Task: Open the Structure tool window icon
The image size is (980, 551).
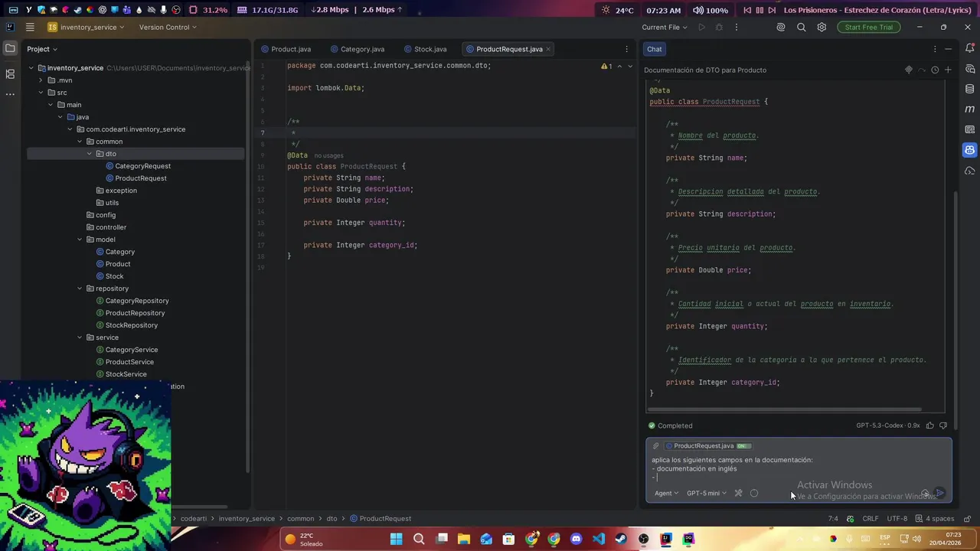Action: point(10,74)
